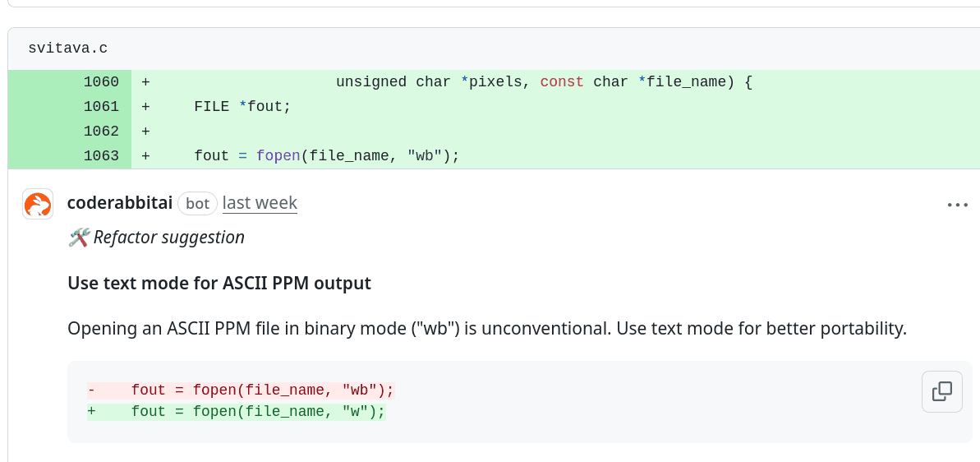Image resolution: width=980 pixels, height=462 pixels.
Task: Click the comment paragraph about binary mode
Action: pyautogui.click(x=487, y=330)
